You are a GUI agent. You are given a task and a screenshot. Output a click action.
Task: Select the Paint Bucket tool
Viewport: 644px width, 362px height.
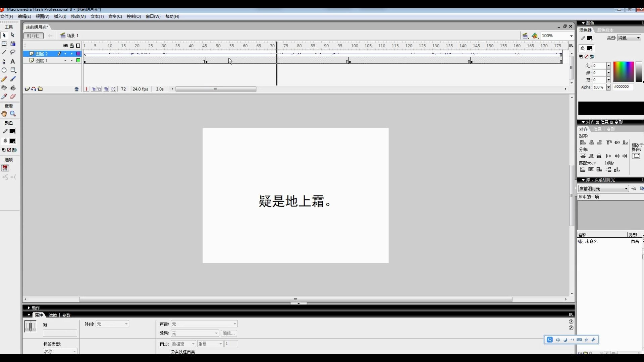click(13, 88)
